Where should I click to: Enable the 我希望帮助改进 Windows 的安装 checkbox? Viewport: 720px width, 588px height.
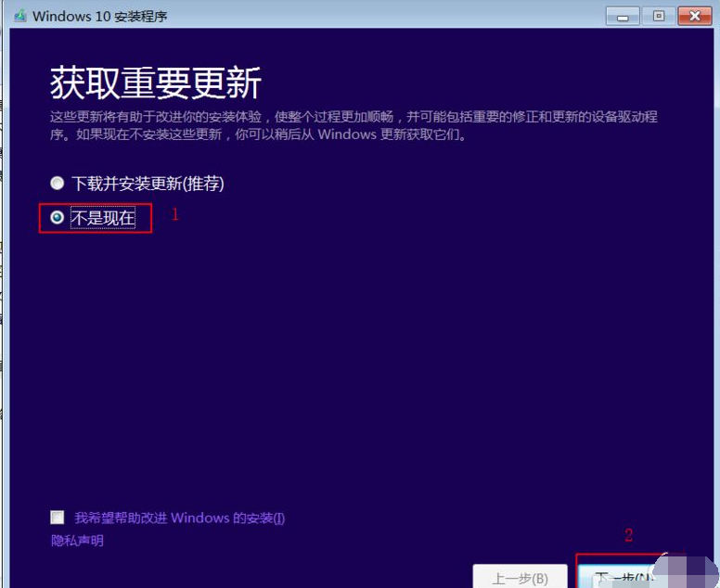58,518
